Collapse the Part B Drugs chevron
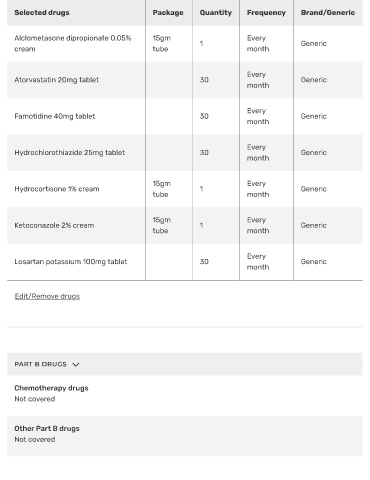370x480 pixels. 76,364
